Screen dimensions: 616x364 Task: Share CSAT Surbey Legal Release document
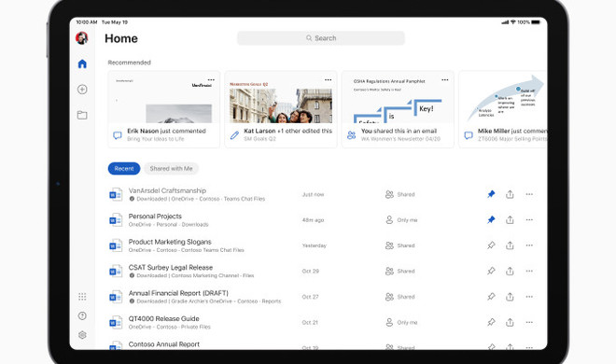point(510,271)
